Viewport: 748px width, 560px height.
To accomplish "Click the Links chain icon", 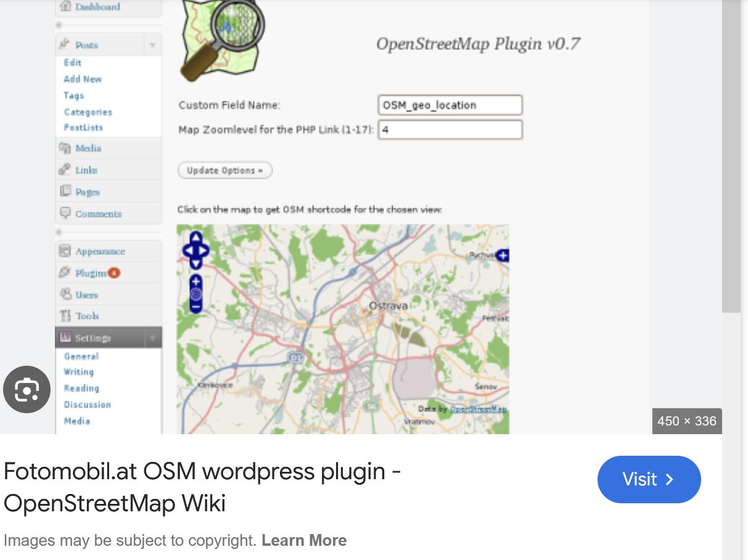I will point(65,170).
